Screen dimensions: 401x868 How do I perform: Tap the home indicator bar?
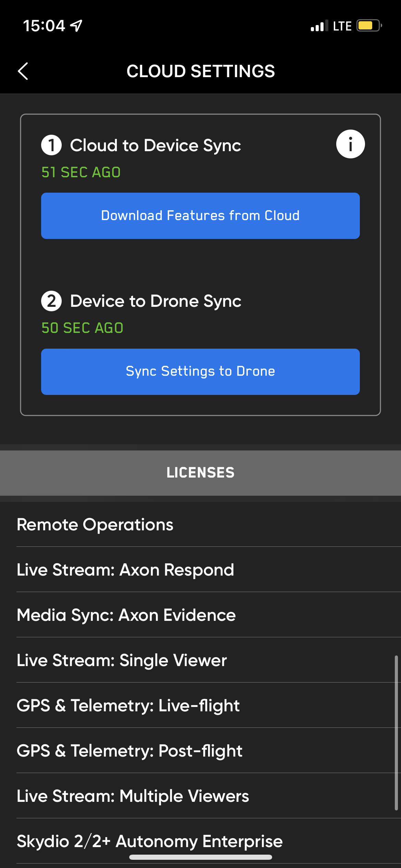(x=200, y=857)
